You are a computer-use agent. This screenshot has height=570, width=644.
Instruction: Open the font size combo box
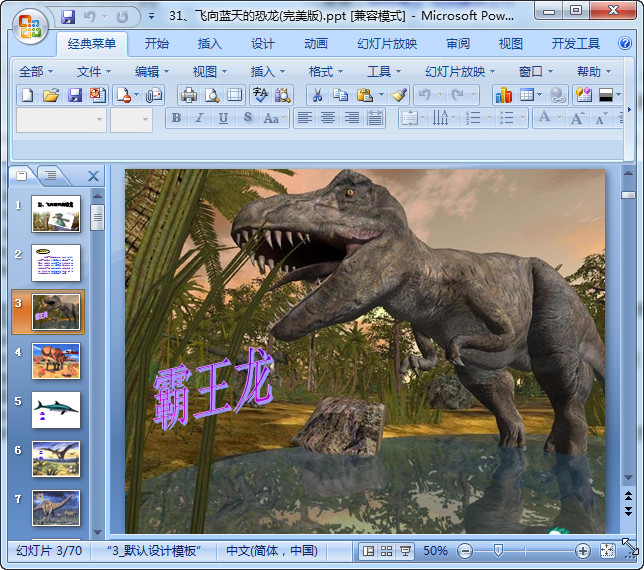[x=131, y=120]
